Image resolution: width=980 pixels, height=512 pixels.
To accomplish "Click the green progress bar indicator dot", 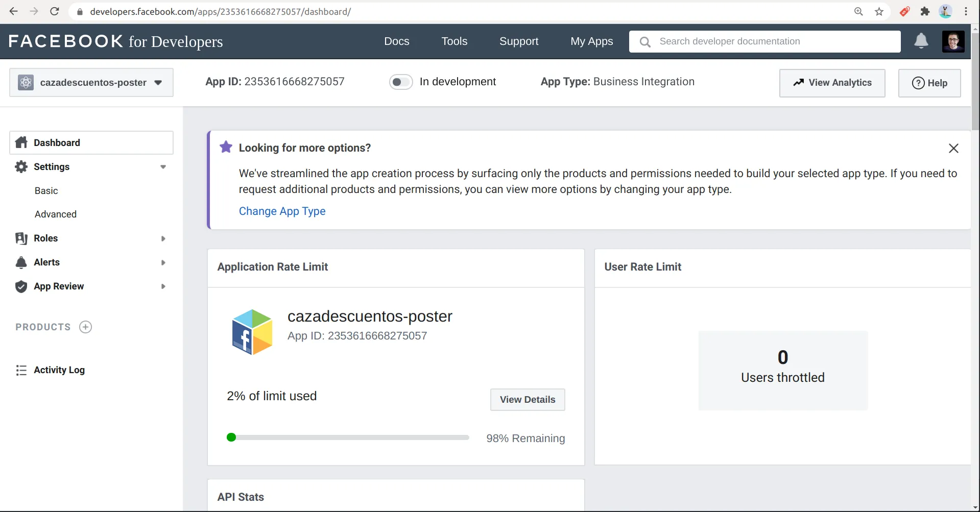I will click(231, 437).
